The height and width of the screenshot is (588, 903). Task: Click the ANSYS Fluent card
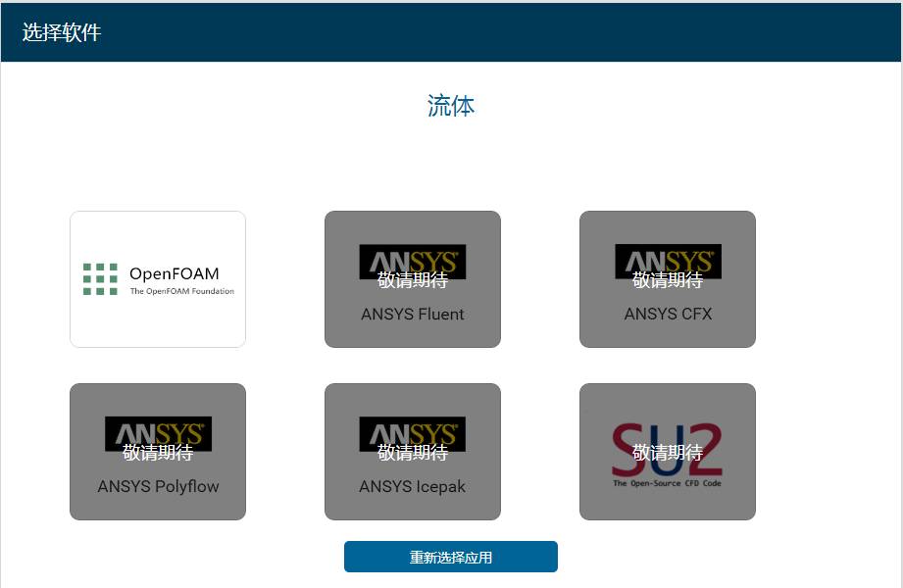pyautogui.click(x=413, y=279)
